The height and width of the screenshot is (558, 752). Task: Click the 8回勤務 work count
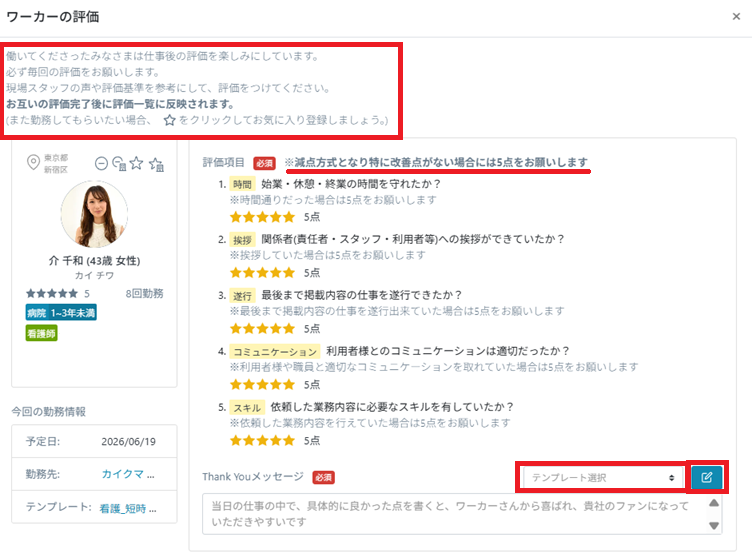(x=144, y=293)
